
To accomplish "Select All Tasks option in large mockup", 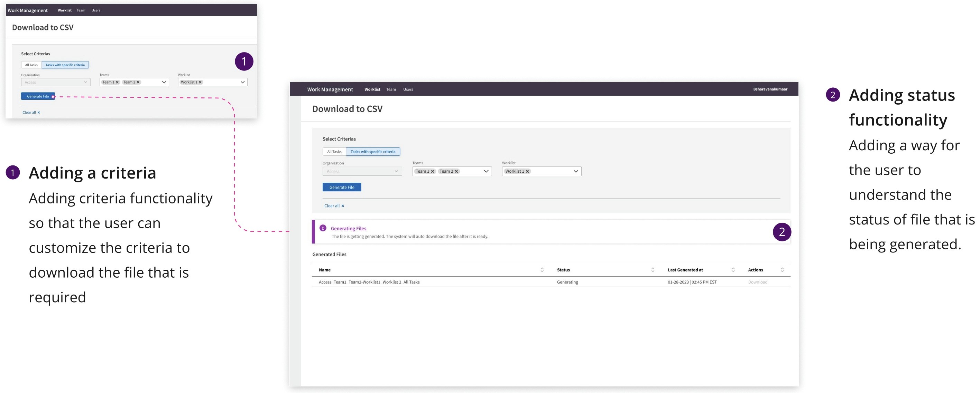I will (x=334, y=152).
